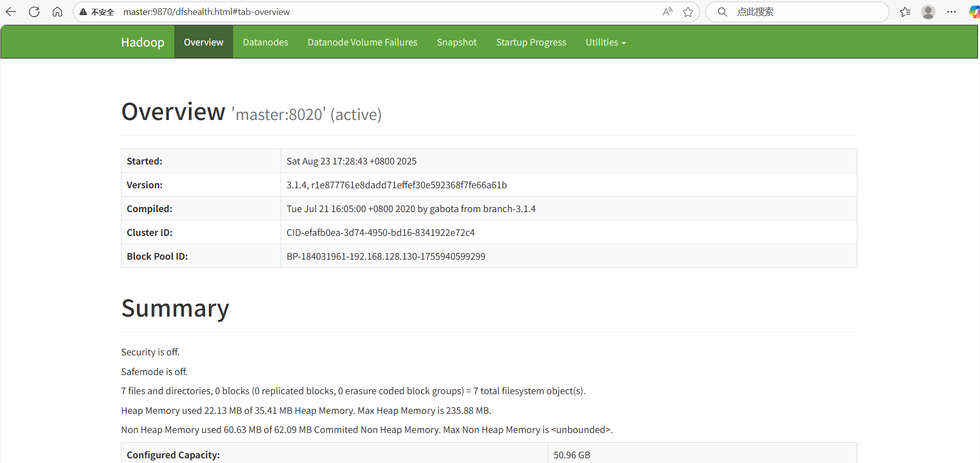980x463 pixels.
Task: Click the Started timestamp value
Action: point(351,161)
